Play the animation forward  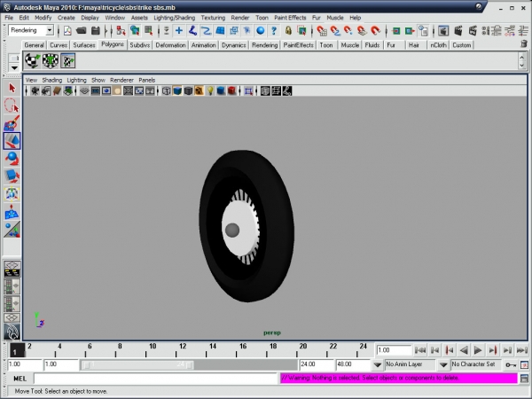(x=478, y=350)
